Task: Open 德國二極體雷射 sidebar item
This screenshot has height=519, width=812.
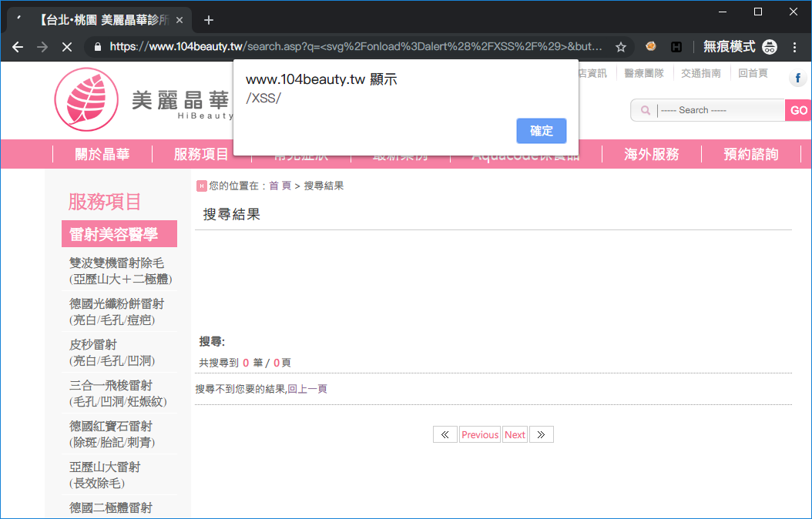Action: point(111,508)
